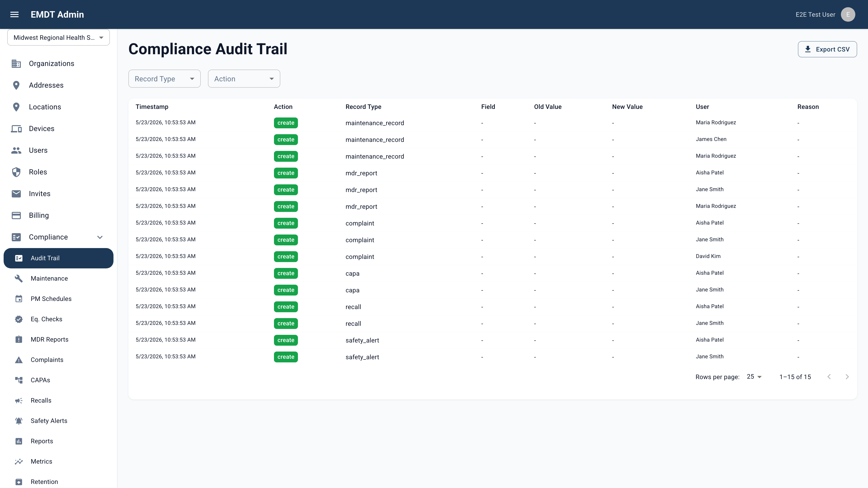Open the hamburger navigation menu

14,14
